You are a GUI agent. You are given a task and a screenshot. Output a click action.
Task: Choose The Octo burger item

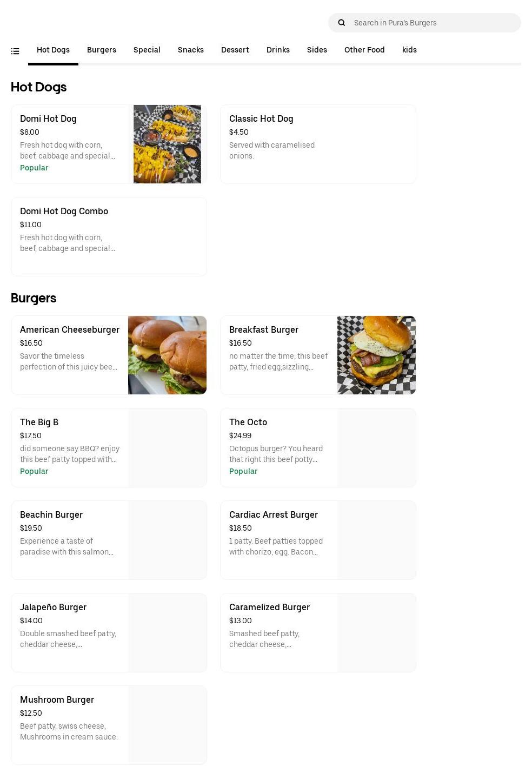coord(318,447)
